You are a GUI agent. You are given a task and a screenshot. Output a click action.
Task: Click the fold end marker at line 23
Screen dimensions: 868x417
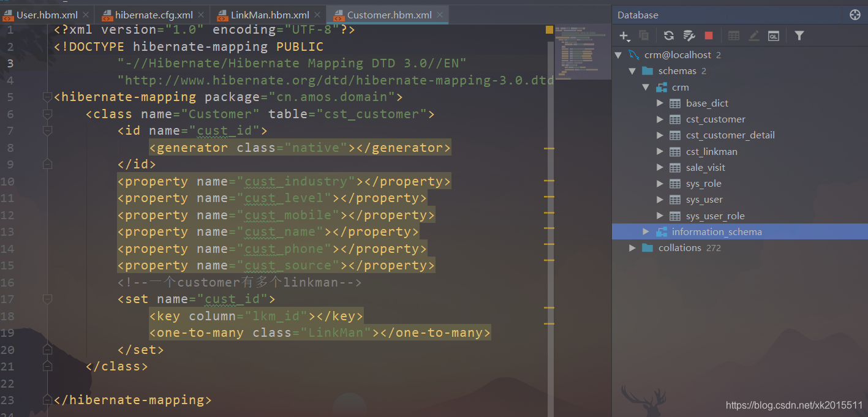click(x=47, y=400)
